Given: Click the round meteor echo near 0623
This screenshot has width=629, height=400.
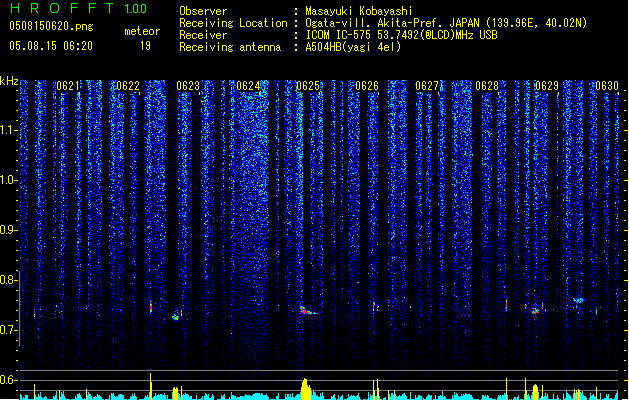Looking at the screenshot, I should (x=176, y=315).
